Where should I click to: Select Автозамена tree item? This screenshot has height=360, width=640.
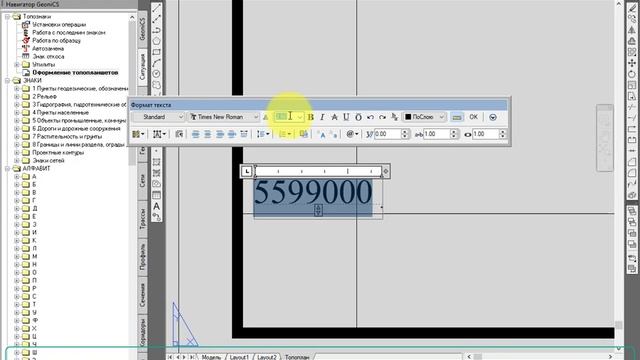(48, 49)
